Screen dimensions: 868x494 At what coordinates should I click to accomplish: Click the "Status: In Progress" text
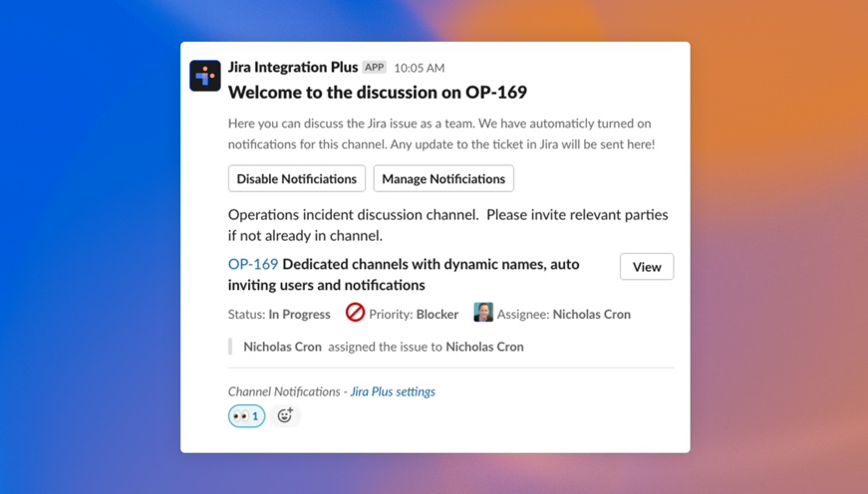(279, 314)
